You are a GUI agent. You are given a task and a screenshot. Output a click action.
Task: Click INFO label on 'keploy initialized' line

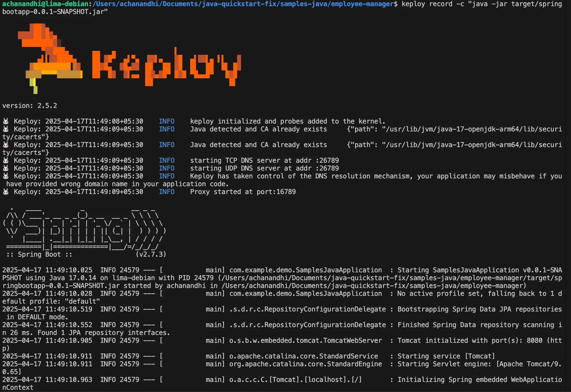(167, 121)
